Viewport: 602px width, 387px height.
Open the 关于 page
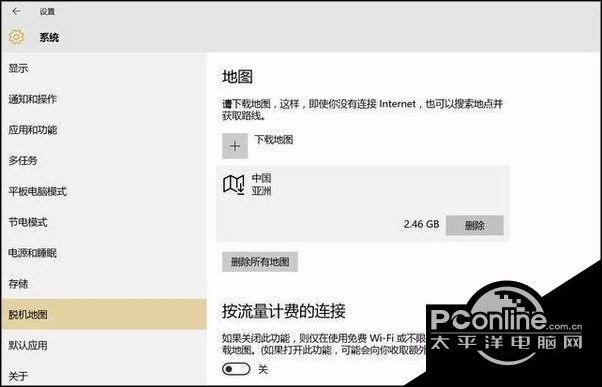click(x=104, y=375)
